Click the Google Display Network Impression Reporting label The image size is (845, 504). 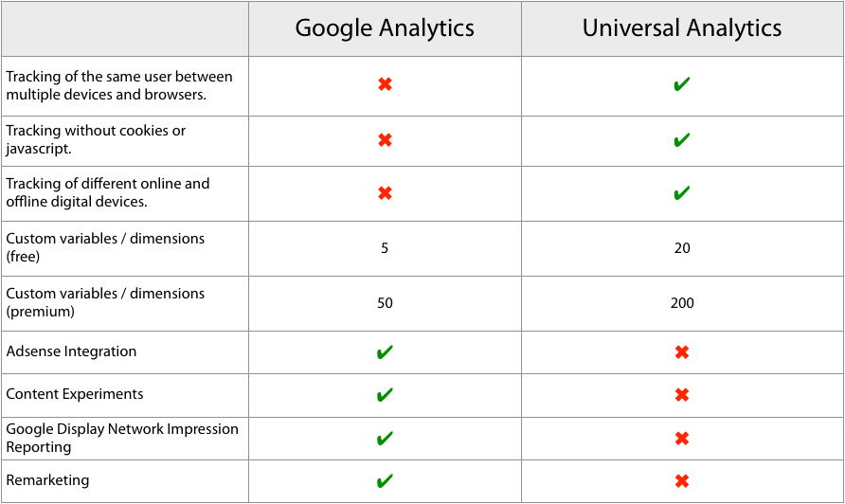coord(122,438)
